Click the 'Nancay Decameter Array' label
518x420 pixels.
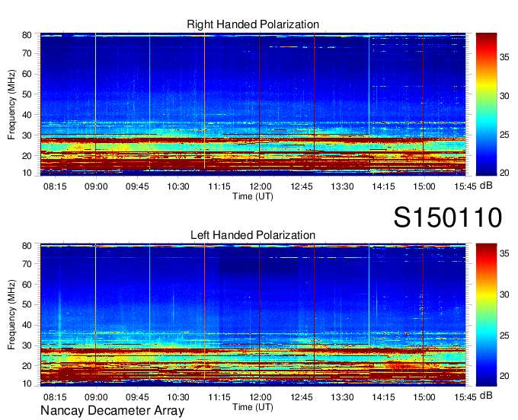112,411
